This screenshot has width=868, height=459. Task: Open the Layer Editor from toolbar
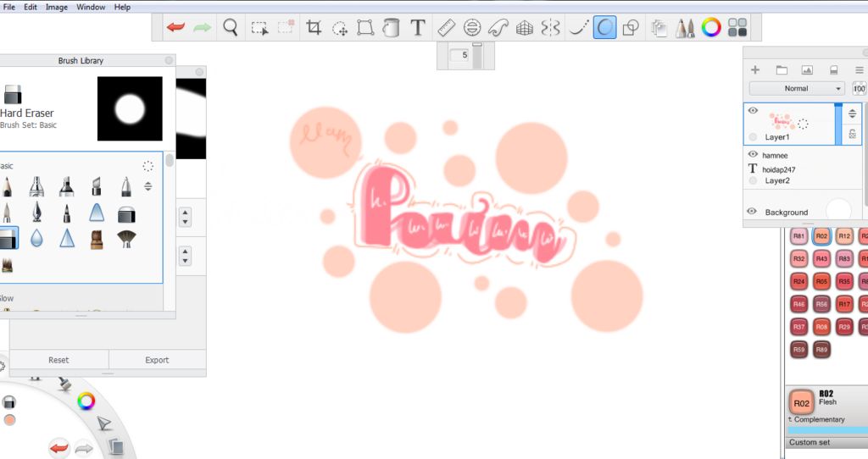pos(659,28)
